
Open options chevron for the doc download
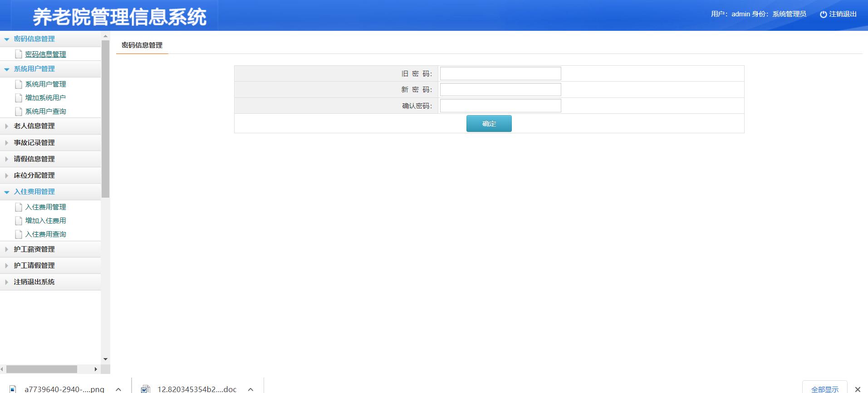250,389
